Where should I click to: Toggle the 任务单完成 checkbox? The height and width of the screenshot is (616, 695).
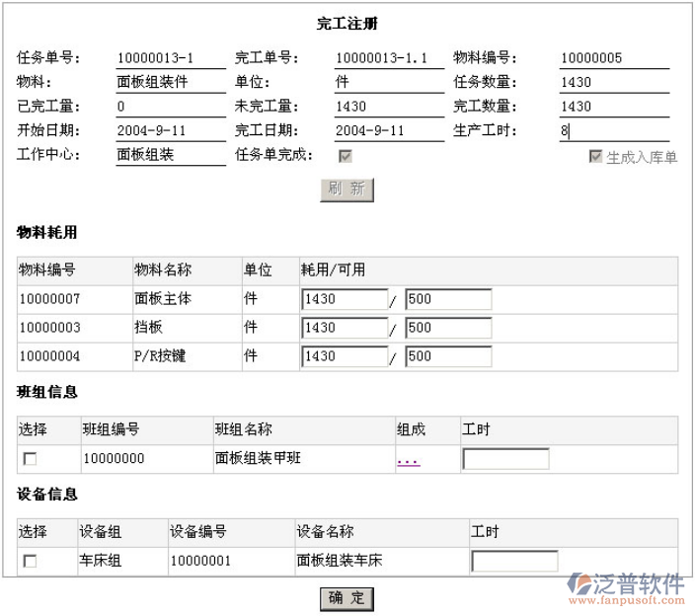(x=345, y=156)
